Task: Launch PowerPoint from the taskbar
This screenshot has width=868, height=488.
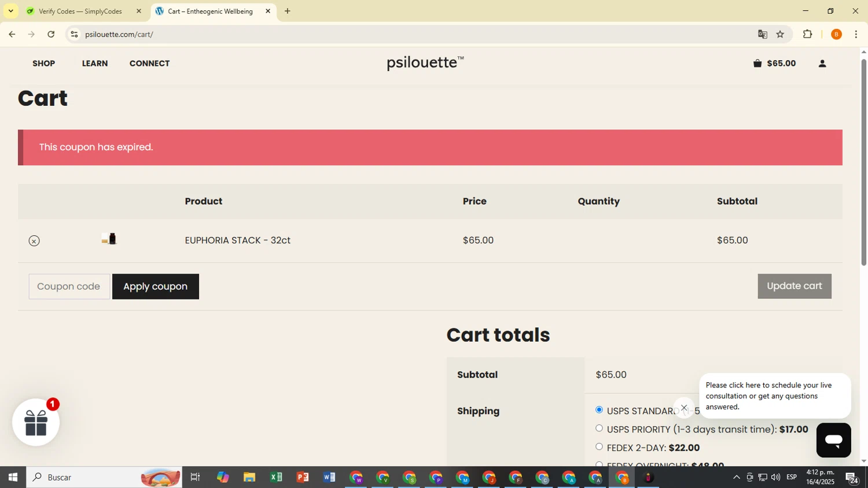Action: (303, 478)
